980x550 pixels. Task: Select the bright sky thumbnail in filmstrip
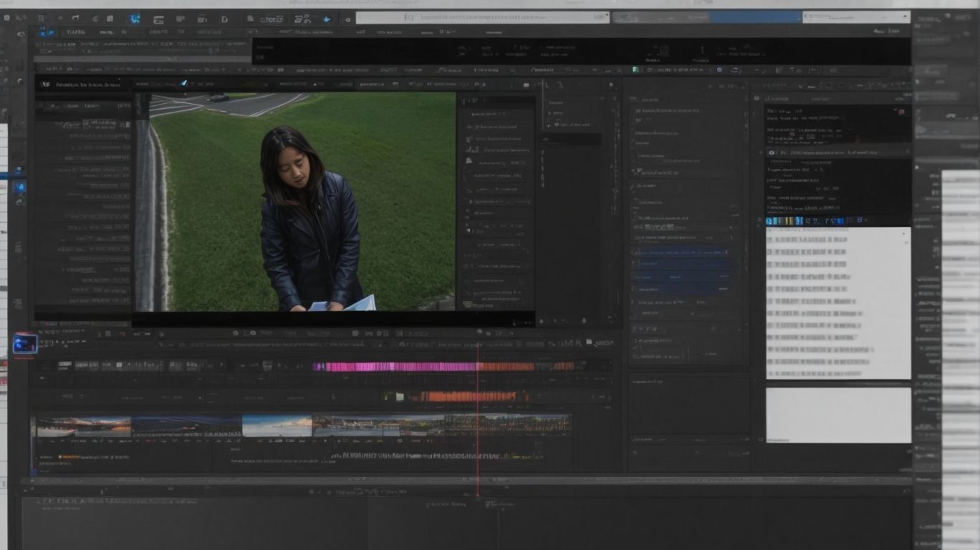coord(277,426)
